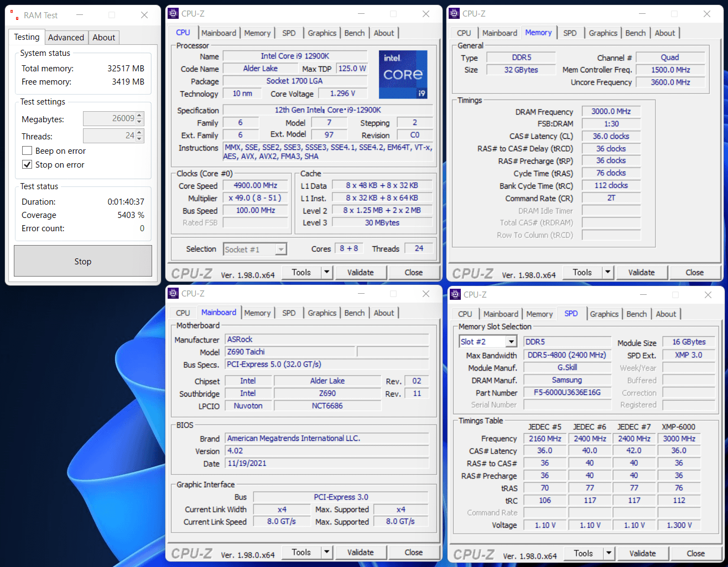Open About tab in the SPD window
Screen dimensions: 728x567
pyautogui.click(x=666, y=314)
